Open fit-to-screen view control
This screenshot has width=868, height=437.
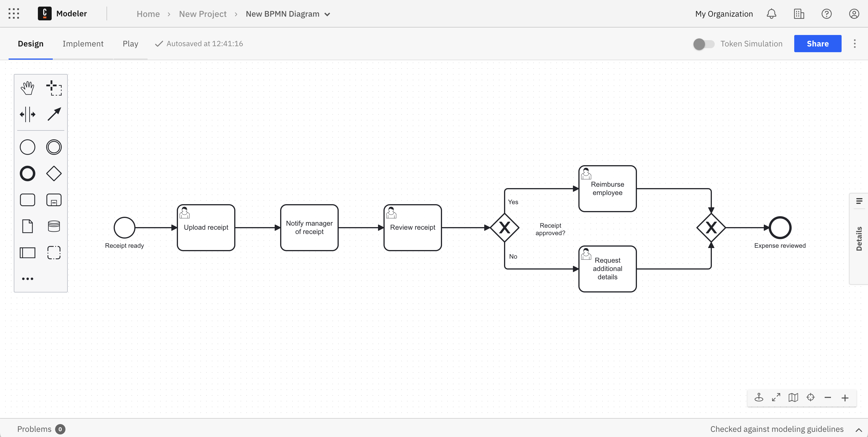[x=776, y=398]
